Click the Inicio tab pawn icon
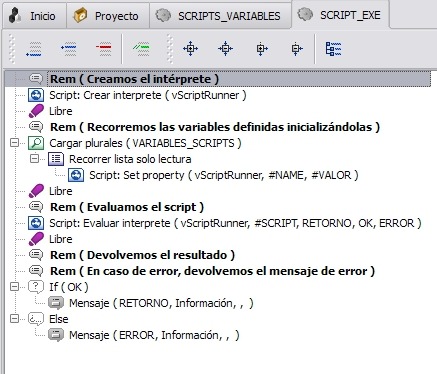The width and height of the screenshot is (437, 374). coord(15,15)
